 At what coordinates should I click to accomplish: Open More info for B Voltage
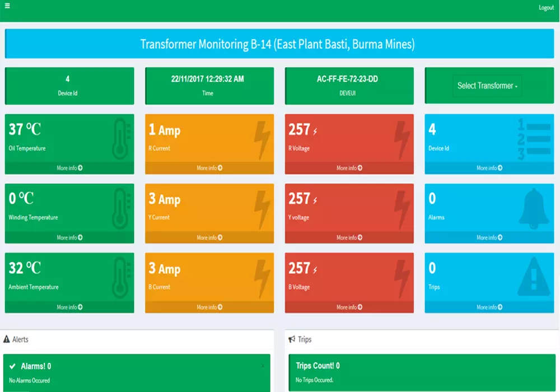click(349, 307)
